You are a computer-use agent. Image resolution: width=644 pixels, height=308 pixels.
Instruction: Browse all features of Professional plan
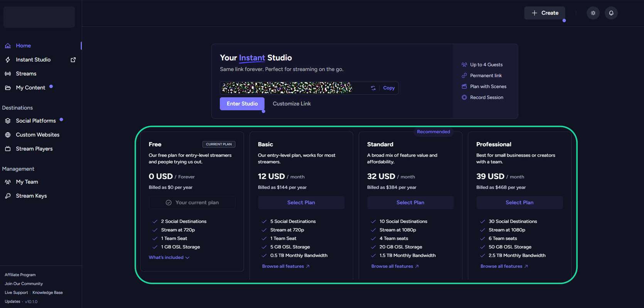pyautogui.click(x=504, y=266)
